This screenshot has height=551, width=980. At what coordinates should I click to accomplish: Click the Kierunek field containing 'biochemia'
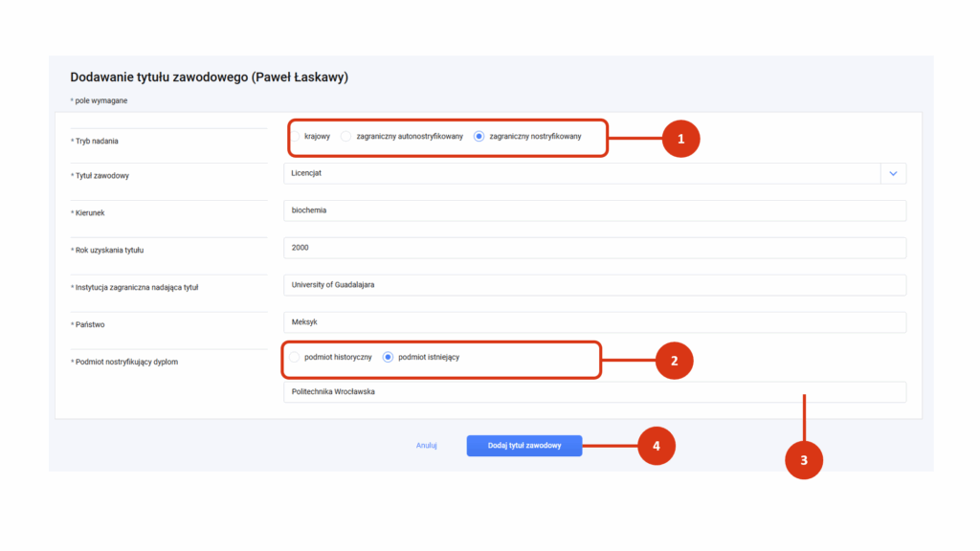(595, 210)
